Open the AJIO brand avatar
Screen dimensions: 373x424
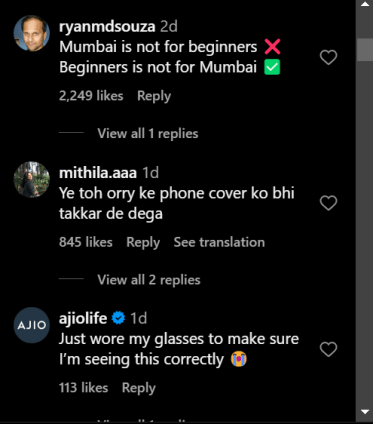coord(32,325)
